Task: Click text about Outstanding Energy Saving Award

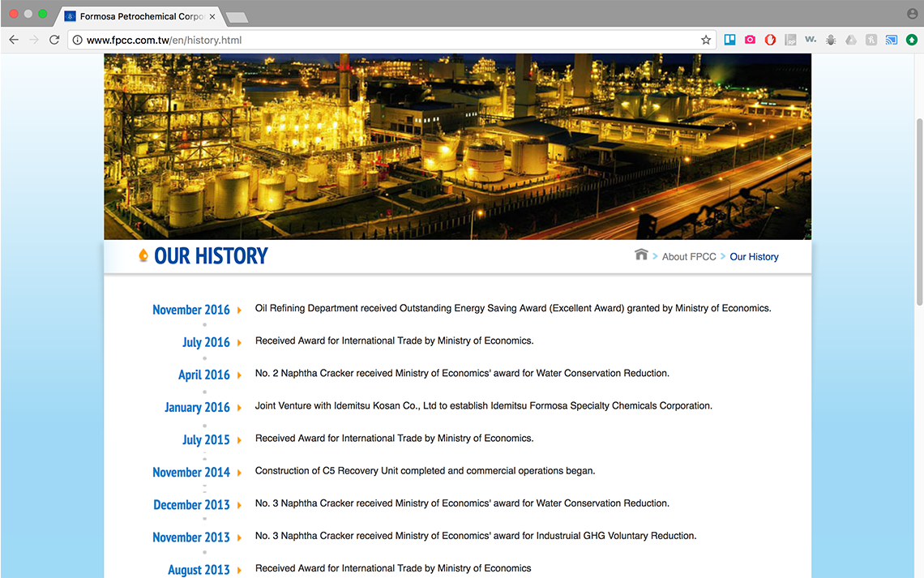Action: (513, 308)
